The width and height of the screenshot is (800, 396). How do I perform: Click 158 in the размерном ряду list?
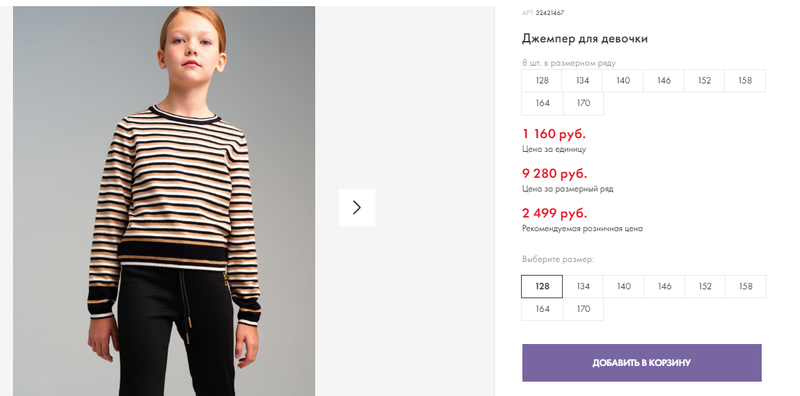745,81
